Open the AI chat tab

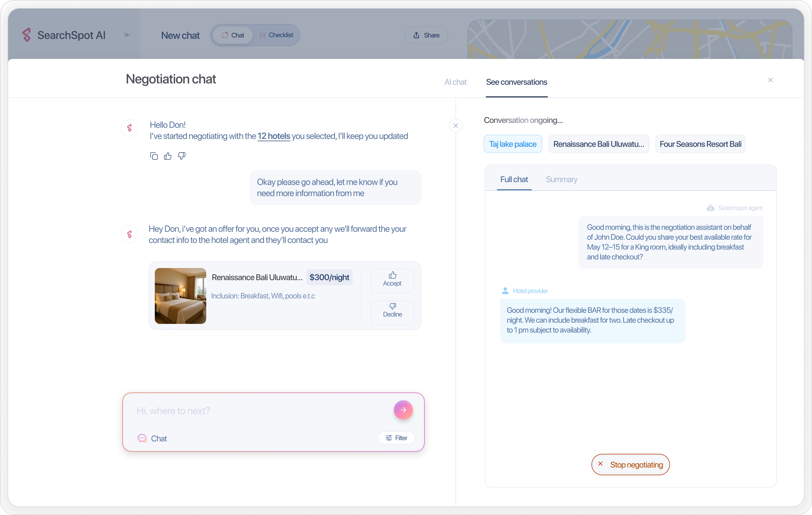(455, 82)
